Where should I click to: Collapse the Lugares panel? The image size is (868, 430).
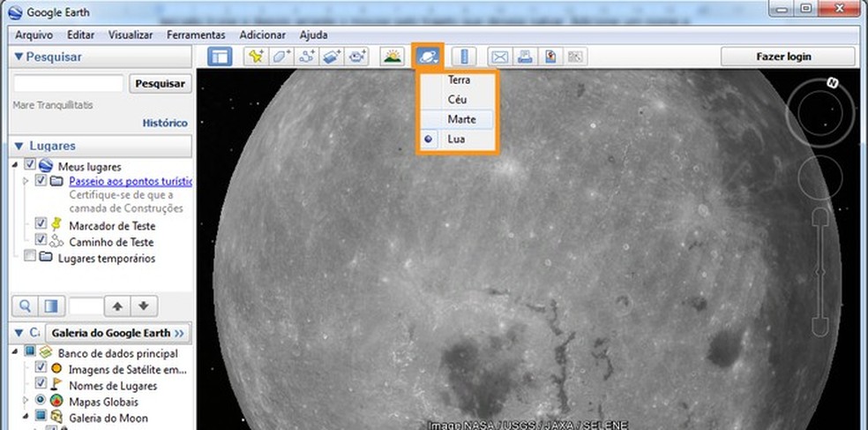[19, 146]
